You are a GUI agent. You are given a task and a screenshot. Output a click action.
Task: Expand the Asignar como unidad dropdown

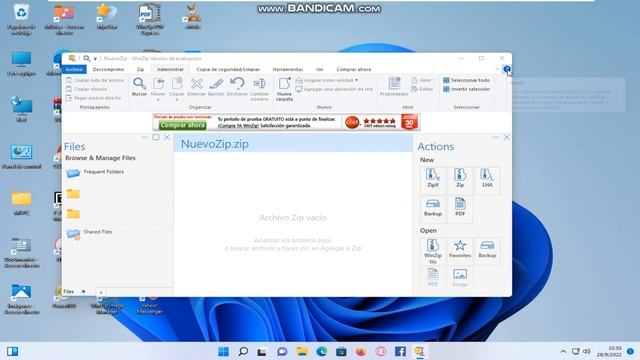click(x=356, y=80)
